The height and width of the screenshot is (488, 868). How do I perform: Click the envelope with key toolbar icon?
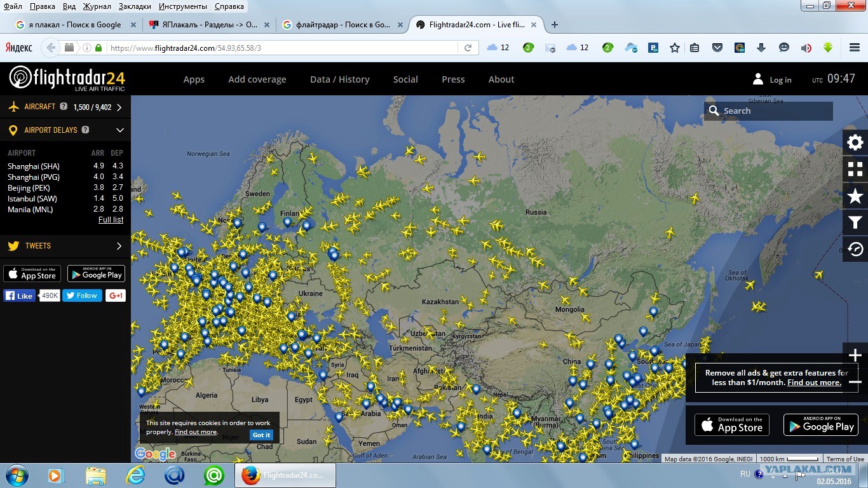click(x=551, y=48)
